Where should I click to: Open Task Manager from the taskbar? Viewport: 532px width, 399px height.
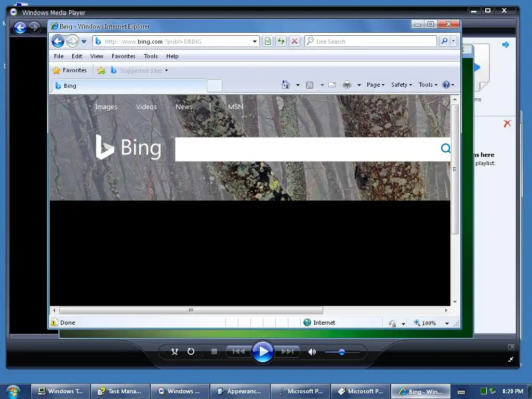121,391
